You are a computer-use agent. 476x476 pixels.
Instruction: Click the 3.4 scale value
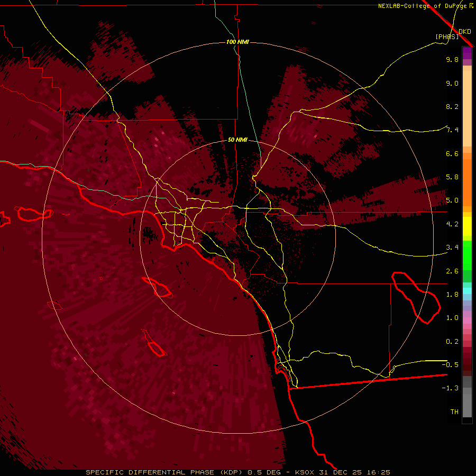[452, 248]
